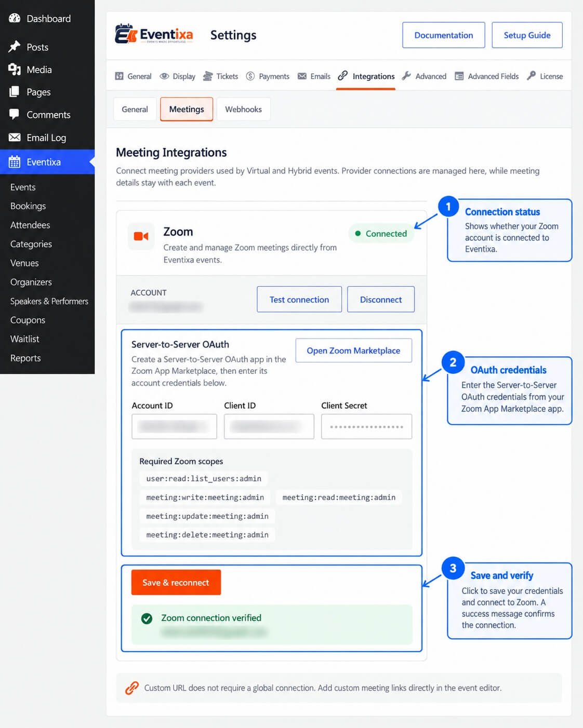
Task: Open the License tab
Action: (545, 76)
